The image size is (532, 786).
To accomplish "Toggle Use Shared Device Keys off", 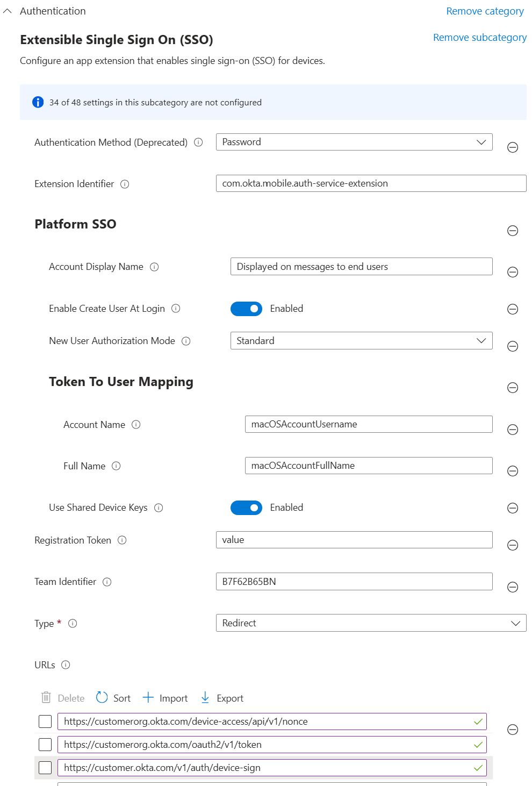I will 246,508.
